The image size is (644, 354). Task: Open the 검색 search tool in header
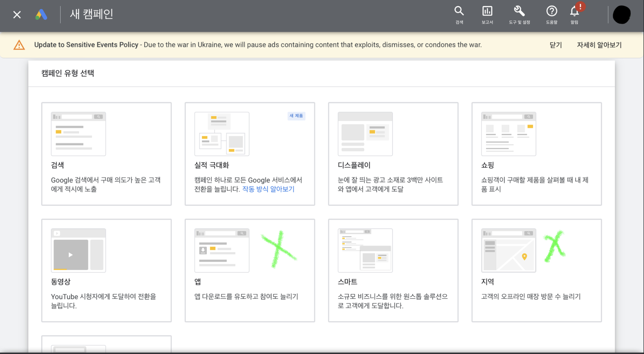(459, 15)
